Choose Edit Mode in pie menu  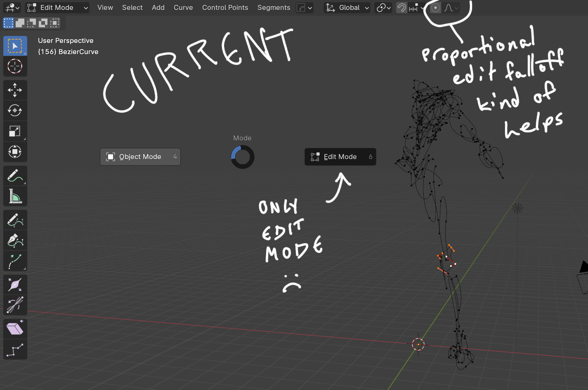pyautogui.click(x=340, y=157)
